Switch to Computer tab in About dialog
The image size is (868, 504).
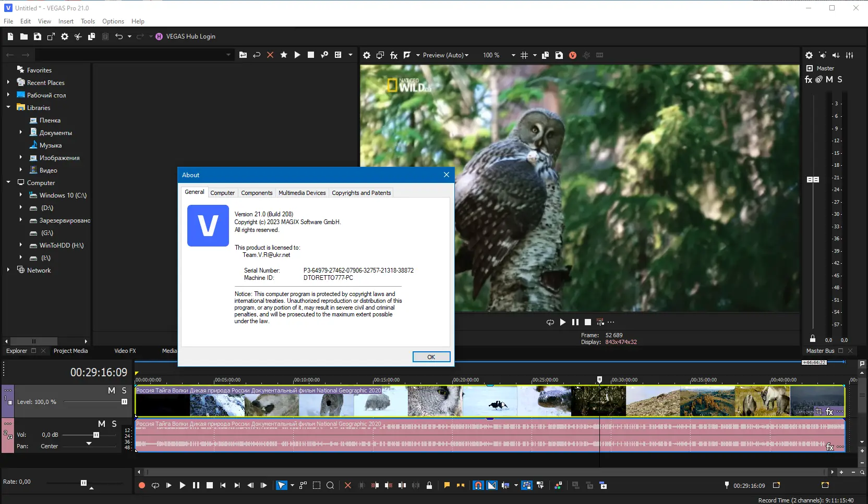tap(223, 193)
